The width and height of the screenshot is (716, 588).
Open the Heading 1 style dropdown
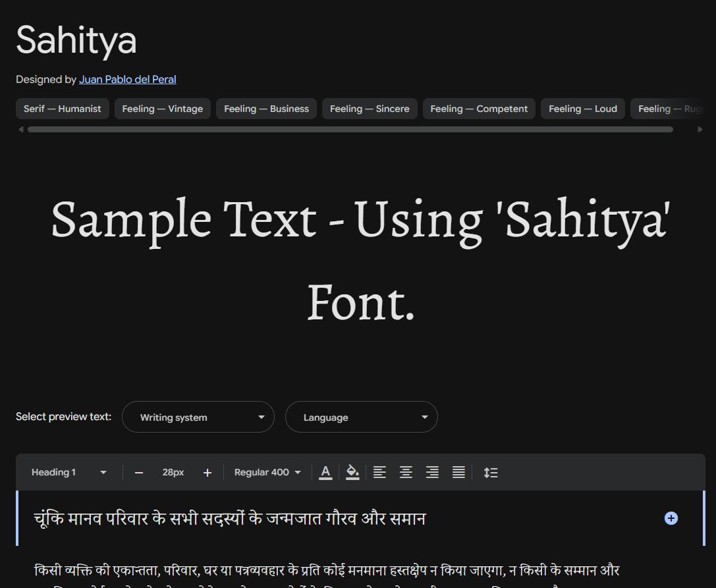coord(69,473)
